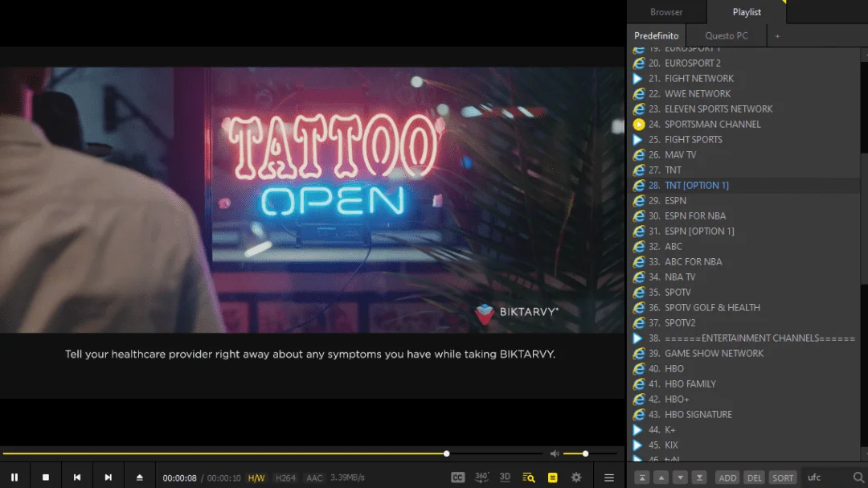868x488 pixels.
Task: Stop playback with the stop button
Action: coord(46,477)
